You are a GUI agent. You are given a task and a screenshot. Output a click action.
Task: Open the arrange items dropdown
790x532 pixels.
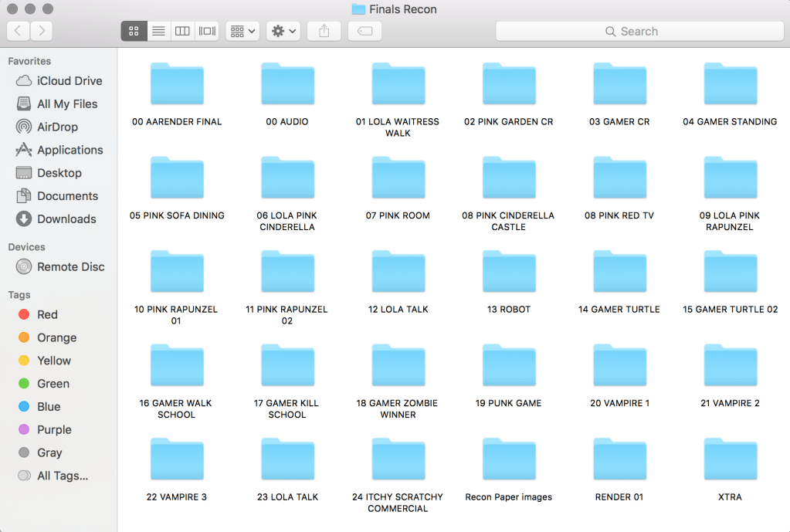(243, 31)
